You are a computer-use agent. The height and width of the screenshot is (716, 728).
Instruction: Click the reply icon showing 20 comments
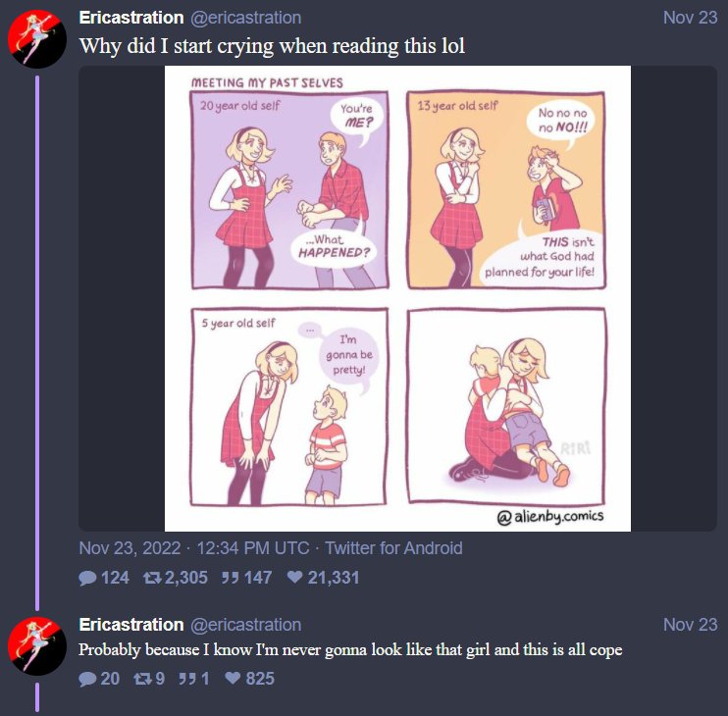(87, 679)
